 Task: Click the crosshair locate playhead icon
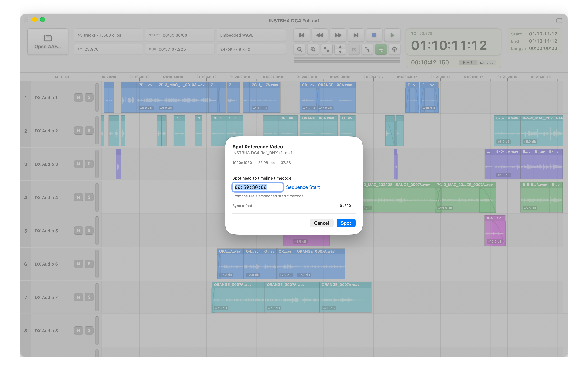coord(394,49)
